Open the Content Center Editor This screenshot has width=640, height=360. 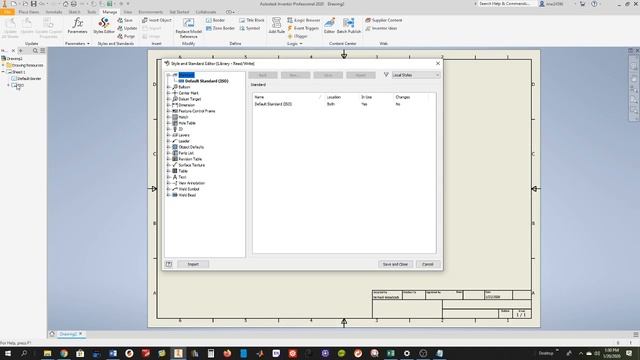[x=329, y=25]
